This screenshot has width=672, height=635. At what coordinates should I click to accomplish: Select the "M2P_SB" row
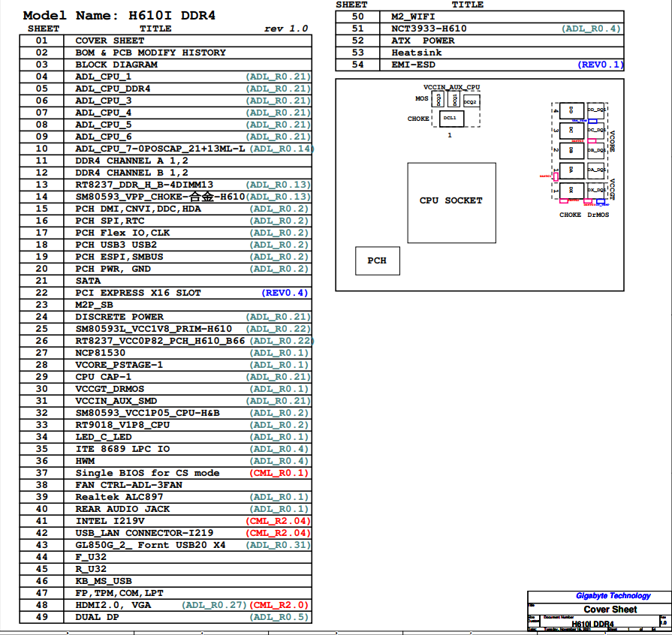pyautogui.click(x=165, y=305)
